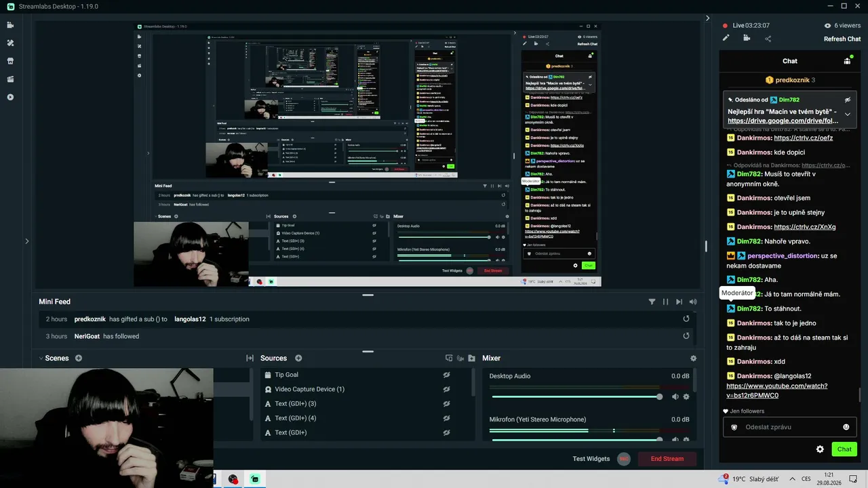Open Streamlabs from the Windows taskbar
Image resolution: width=868 pixels, height=488 pixels.
[x=254, y=479]
